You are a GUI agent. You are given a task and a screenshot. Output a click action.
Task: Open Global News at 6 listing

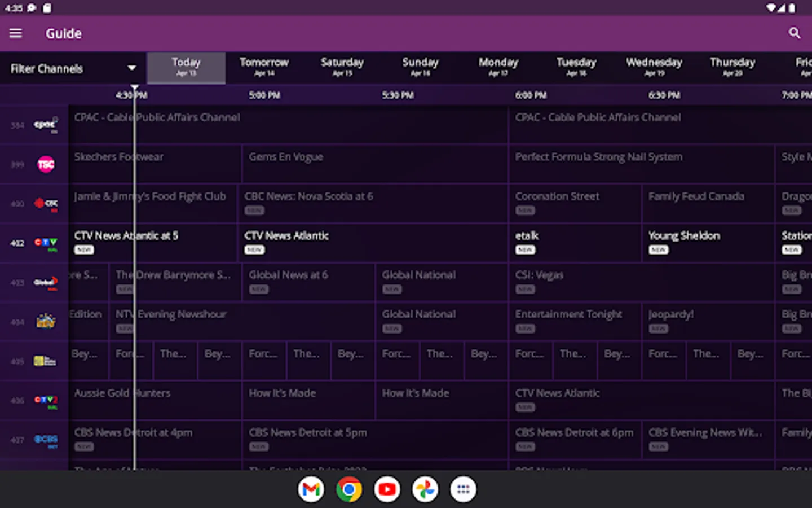[x=309, y=282]
